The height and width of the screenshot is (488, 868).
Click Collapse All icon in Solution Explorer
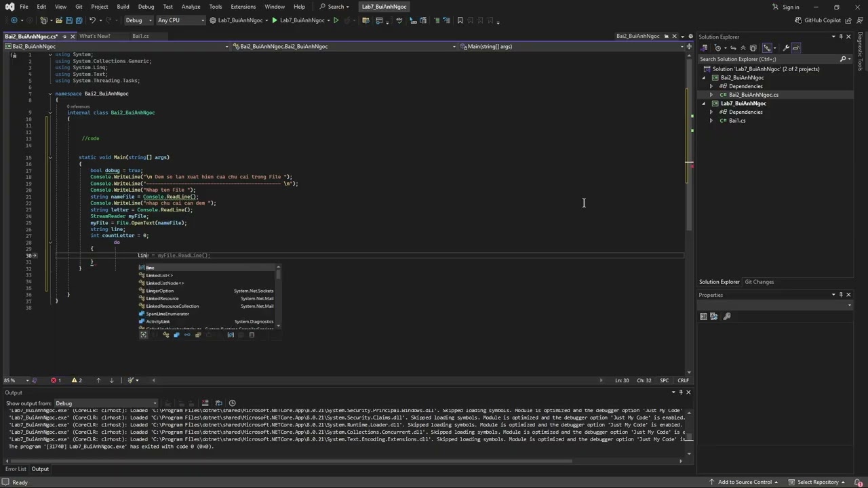(x=743, y=47)
